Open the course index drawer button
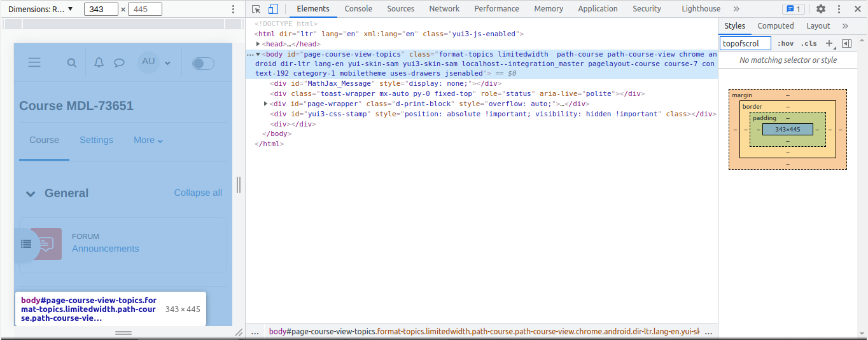The height and width of the screenshot is (340, 868). coord(26,243)
